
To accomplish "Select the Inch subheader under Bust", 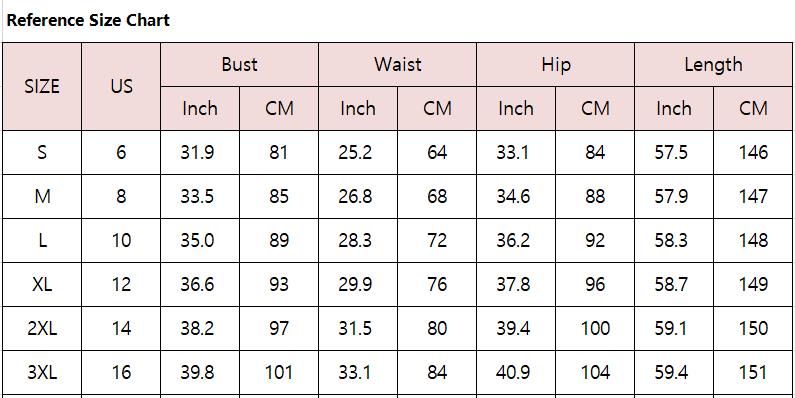I will pyautogui.click(x=200, y=108).
